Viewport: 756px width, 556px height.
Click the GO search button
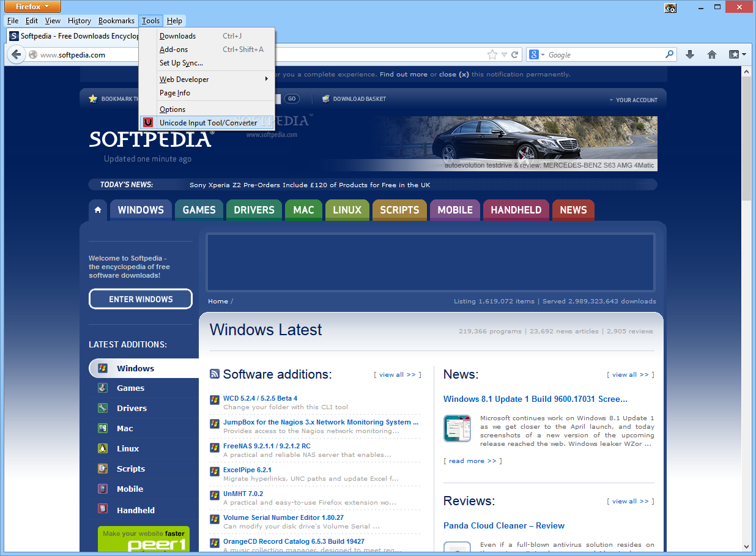[292, 98]
